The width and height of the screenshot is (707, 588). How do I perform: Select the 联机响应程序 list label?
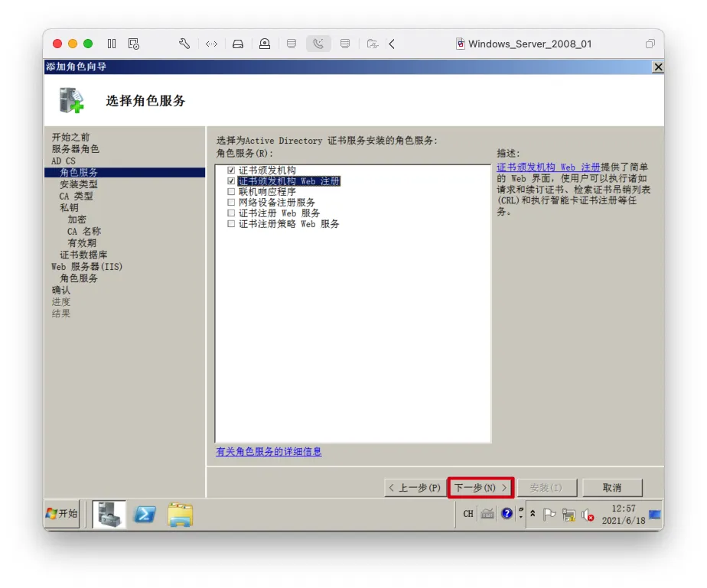point(267,191)
